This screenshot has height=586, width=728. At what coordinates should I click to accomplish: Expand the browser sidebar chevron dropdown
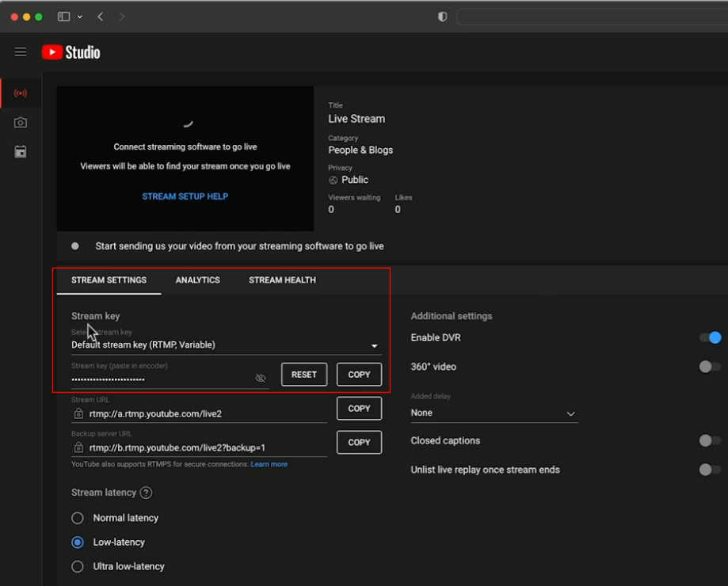(80, 17)
